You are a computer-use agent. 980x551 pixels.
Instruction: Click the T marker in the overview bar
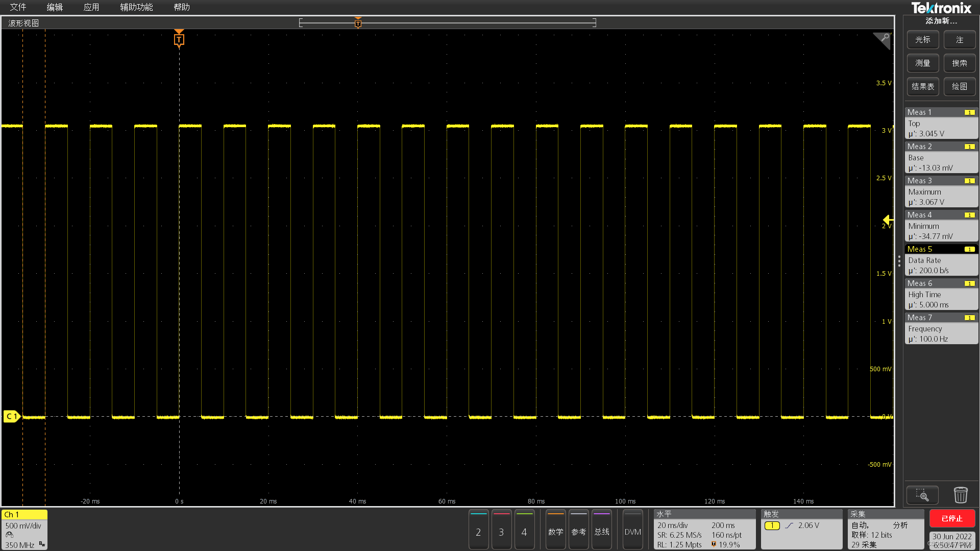pyautogui.click(x=358, y=23)
